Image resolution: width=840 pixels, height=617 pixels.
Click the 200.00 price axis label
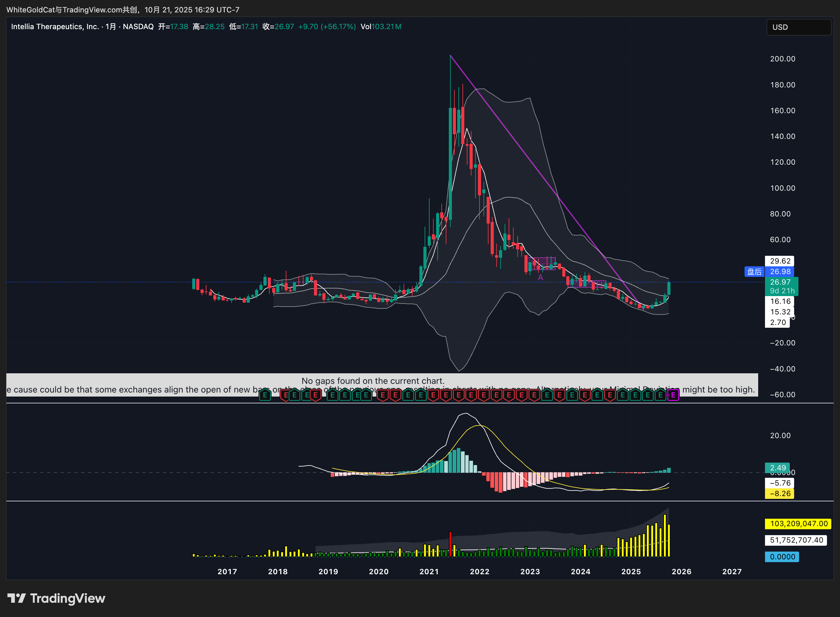pos(783,59)
